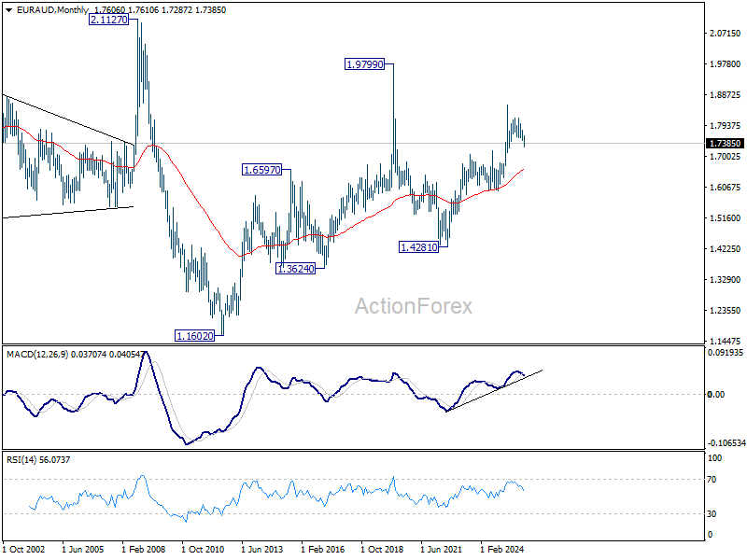Select the black MACD rising trendline
Viewport: 747px width, 560px height.
tap(495, 390)
